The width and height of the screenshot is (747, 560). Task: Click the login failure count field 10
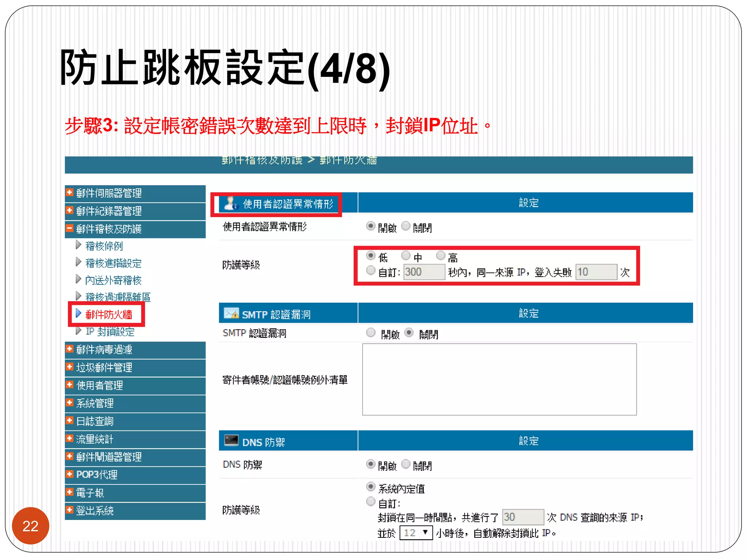pos(596,272)
